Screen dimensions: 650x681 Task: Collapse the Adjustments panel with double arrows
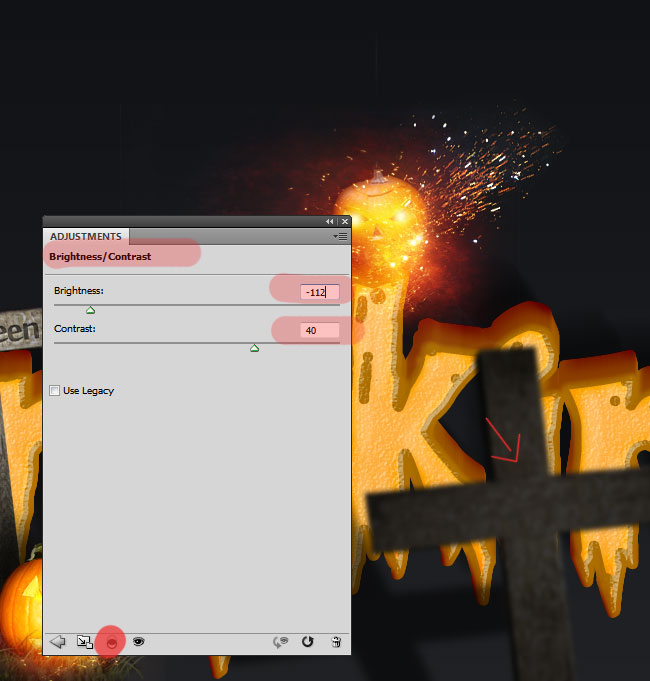330,221
